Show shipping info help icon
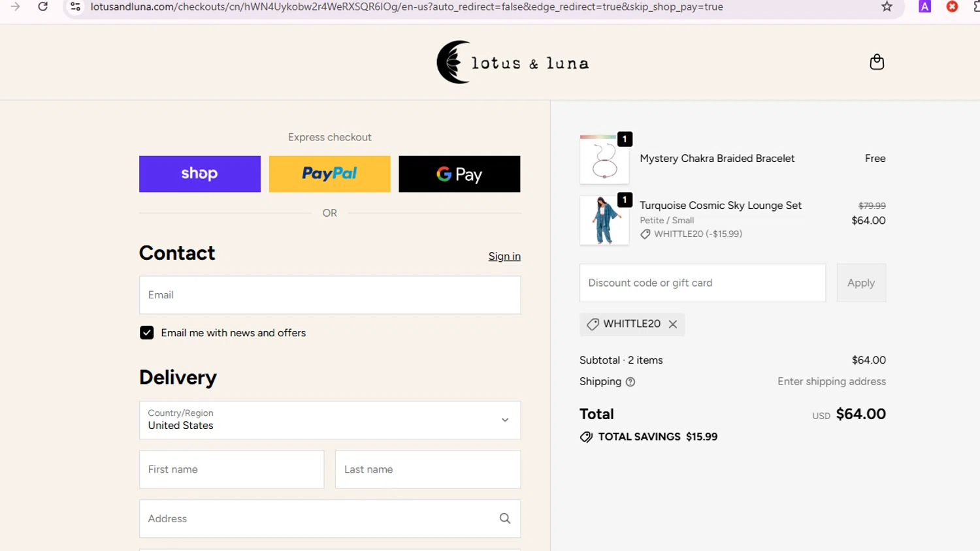The height and width of the screenshot is (551, 980). [x=630, y=382]
